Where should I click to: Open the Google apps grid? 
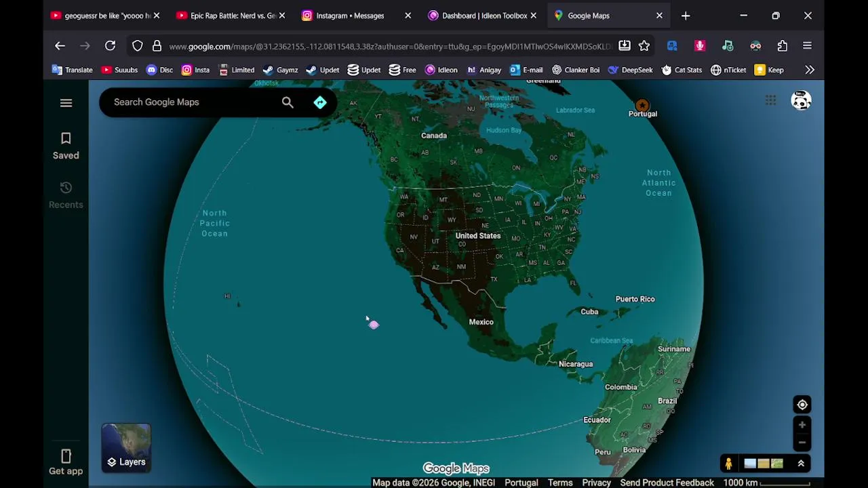pos(770,100)
